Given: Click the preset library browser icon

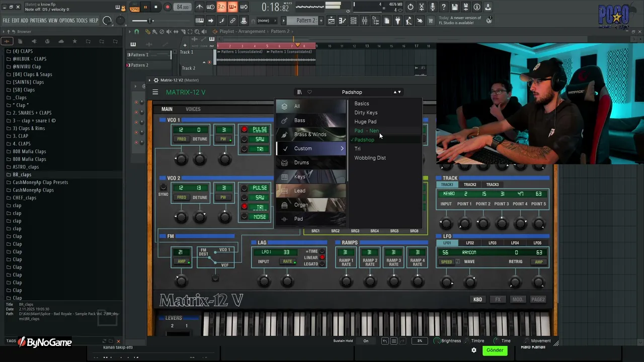Looking at the screenshot, I should 299,92.
